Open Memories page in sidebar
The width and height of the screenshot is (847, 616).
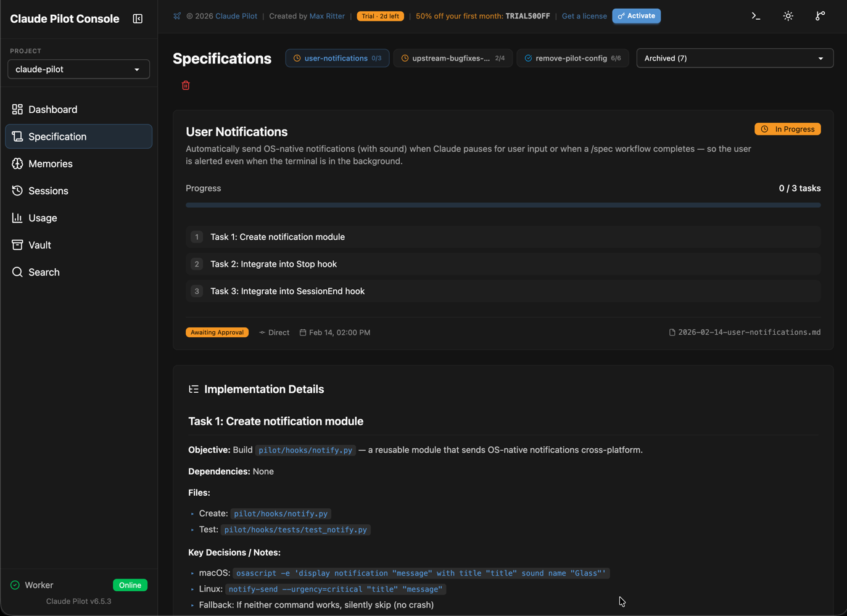pyautogui.click(x=78, y=163)
